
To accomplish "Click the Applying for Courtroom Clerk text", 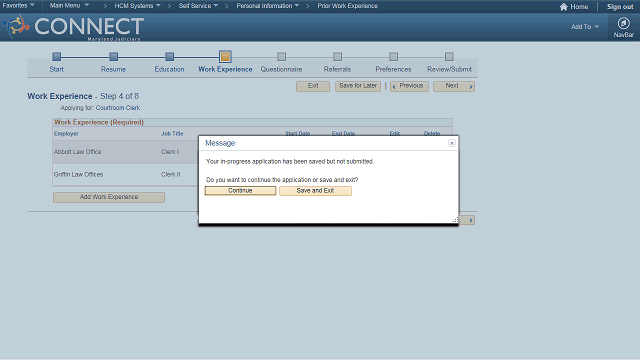I will tap(100, 108).
